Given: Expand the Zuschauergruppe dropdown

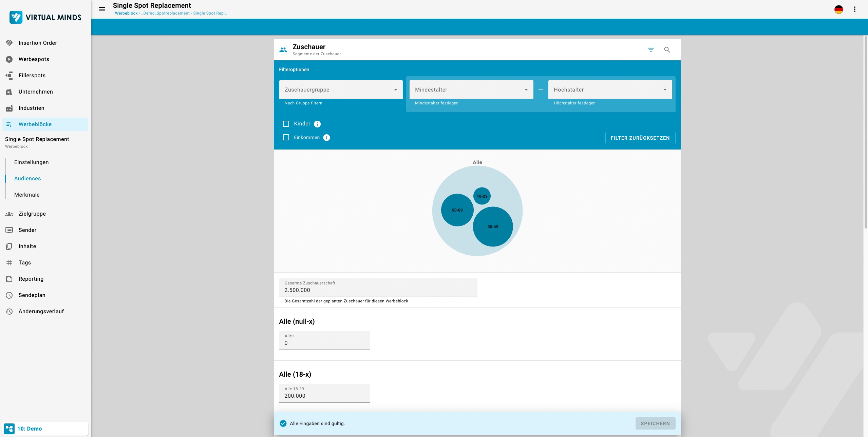Looking at the screenshot, I should [x=341, y=90].
